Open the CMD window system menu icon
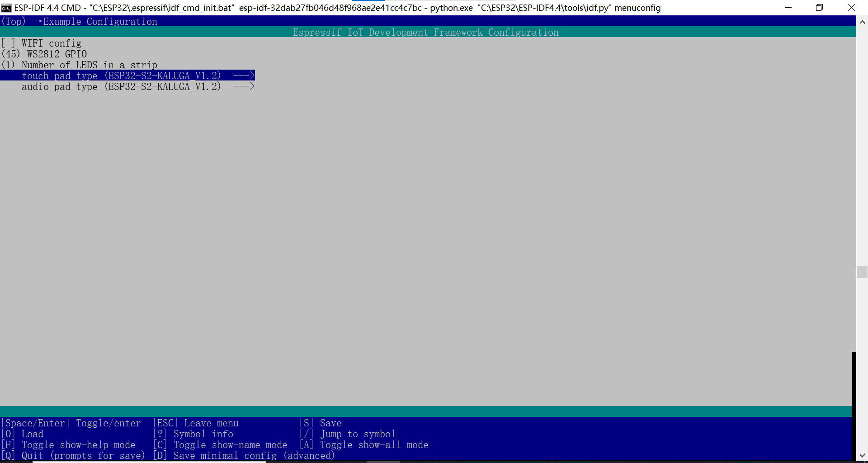The width and height of the screenshot is (868, 463). (6, 8)
